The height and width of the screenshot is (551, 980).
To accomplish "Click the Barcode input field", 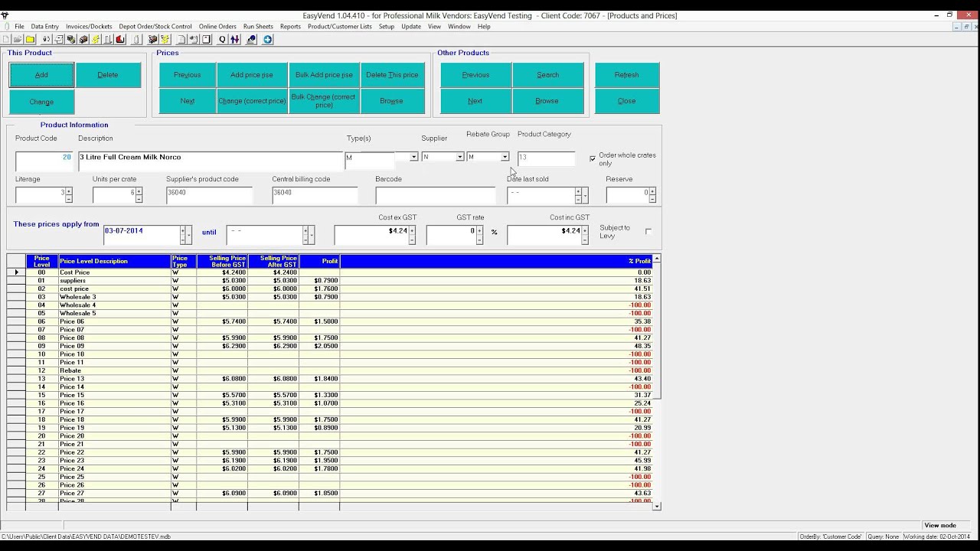I will (436, 195).
